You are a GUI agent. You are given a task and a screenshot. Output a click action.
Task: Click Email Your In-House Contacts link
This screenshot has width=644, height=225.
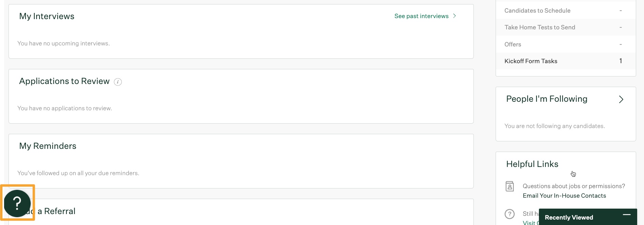(x=564, y=196)
